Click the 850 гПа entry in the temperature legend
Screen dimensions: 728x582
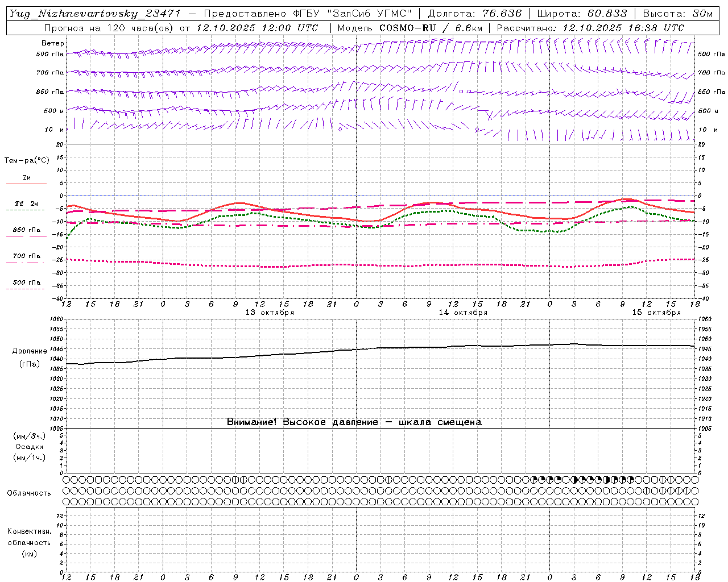[27, 230]
